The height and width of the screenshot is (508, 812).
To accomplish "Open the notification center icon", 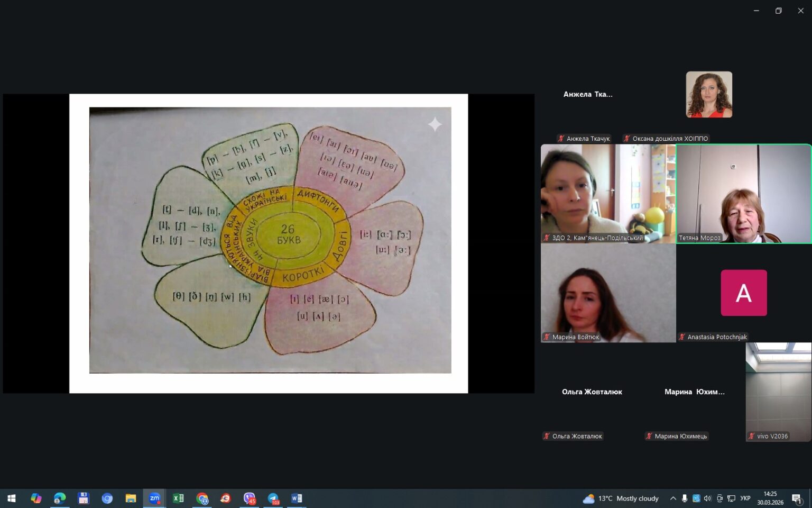I will (x=797, y=498).
